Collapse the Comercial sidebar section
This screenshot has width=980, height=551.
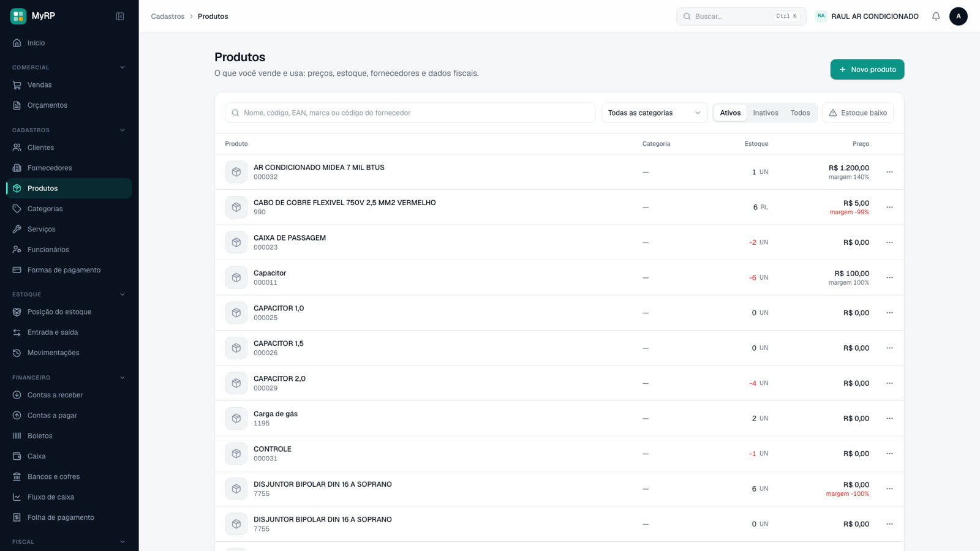pyautogui.click(x=69, y=67)
